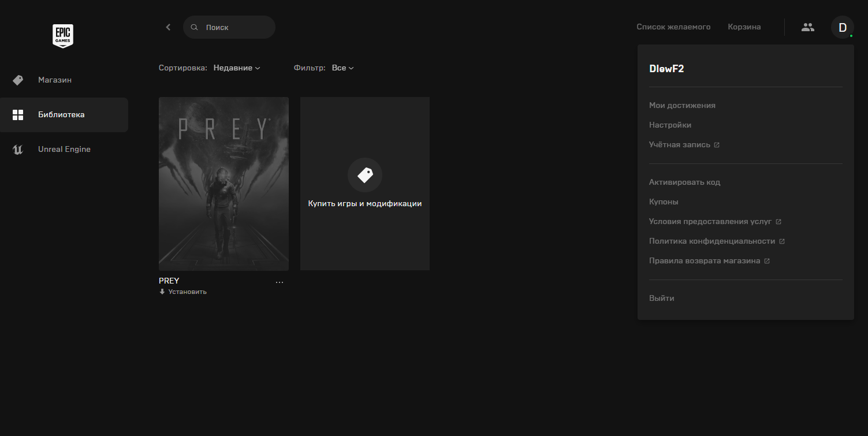The width and height of the screenshot is (868, 436).
Task: Click the Epic Games logo
Action: [x=63, y=36]
